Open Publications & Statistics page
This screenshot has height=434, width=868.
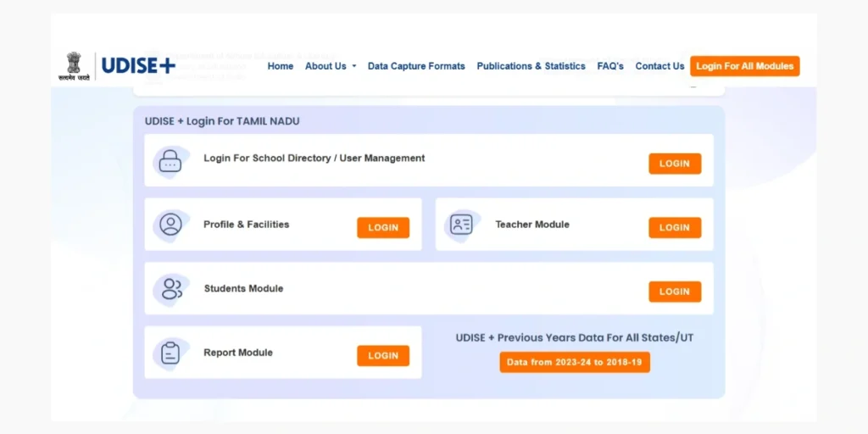(531, 66)
